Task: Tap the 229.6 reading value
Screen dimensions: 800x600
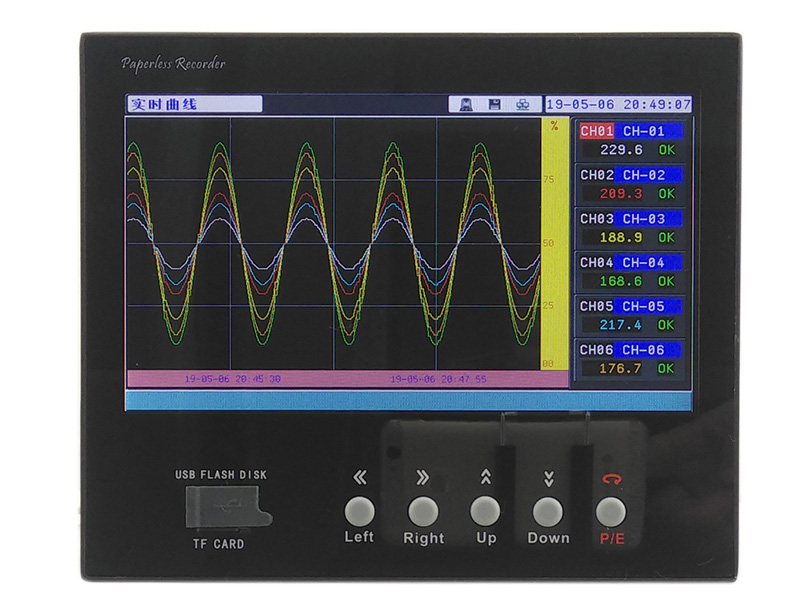Action: tap(621, 150)
